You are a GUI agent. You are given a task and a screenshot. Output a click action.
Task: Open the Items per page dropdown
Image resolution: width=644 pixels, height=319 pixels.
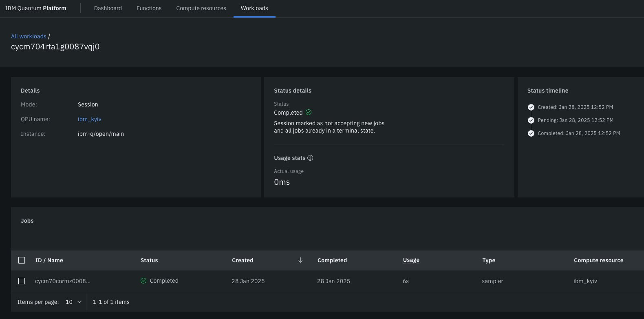(74, 302)
